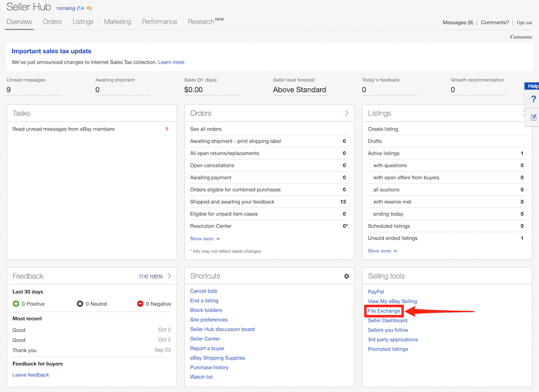Open End a listing shortcut

click(204, 300)
